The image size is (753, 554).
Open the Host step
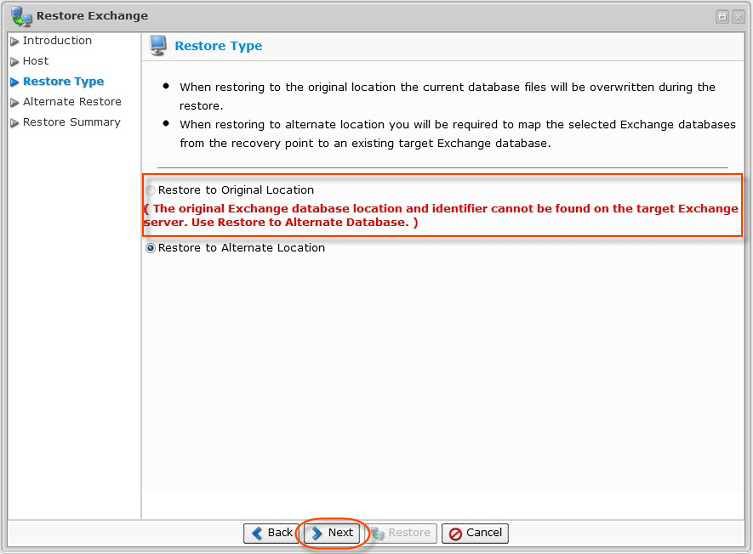pos(36,61)
